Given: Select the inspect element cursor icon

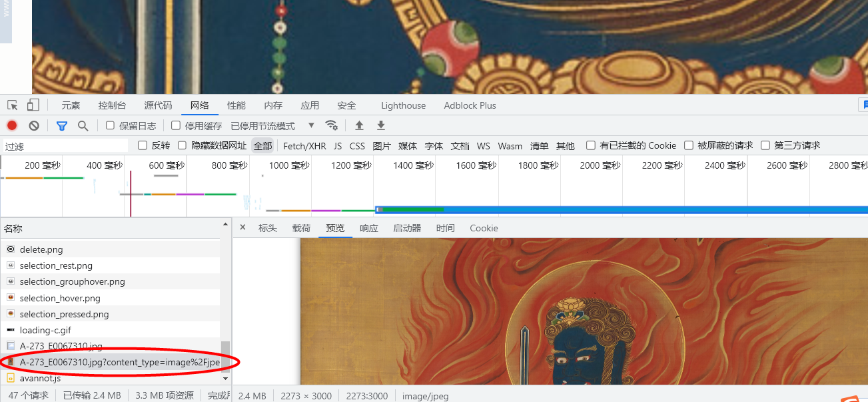Looking at the screenshot, I should point(11,105).
